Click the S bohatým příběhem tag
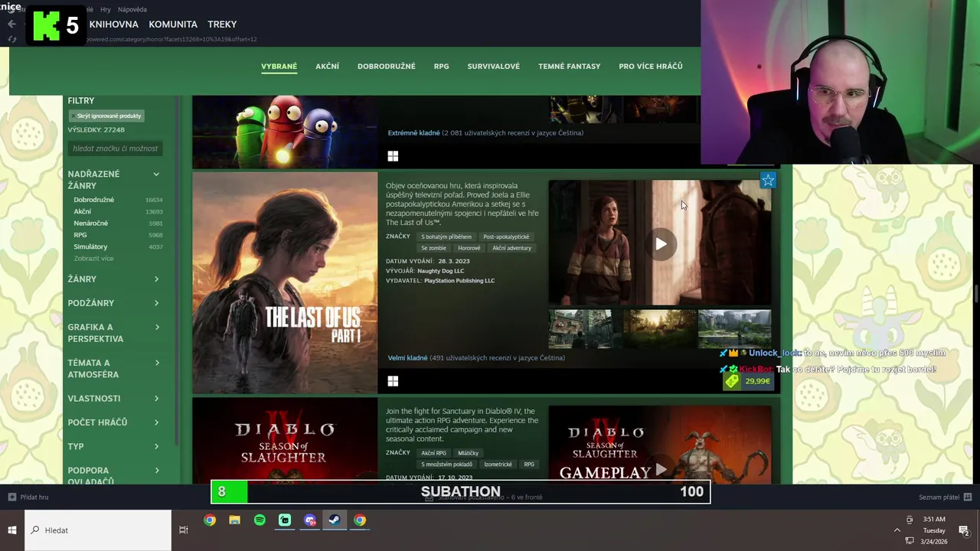This screenshot has width=980, height=551. (446, 237)
